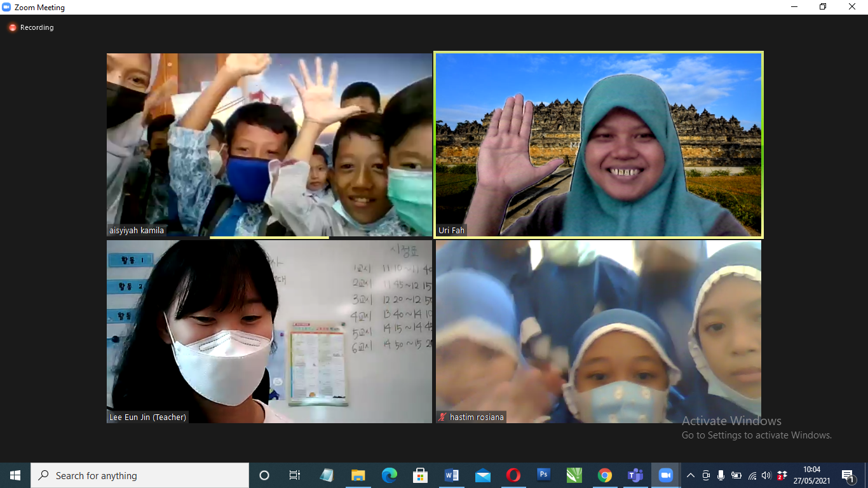Open Task View on the taskbar

click(x=295, y=475)
